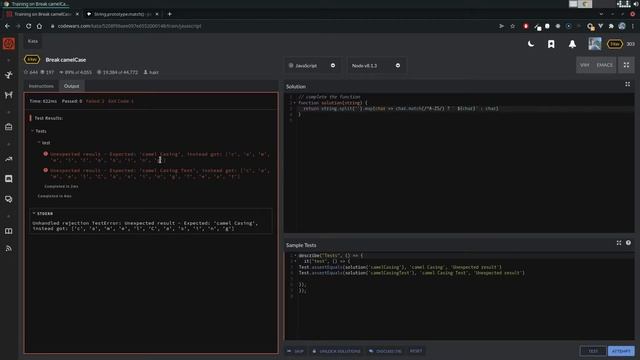Open the notifications bell
The width and height of the screenshot is (640, 360).
(x=572, y=44)
